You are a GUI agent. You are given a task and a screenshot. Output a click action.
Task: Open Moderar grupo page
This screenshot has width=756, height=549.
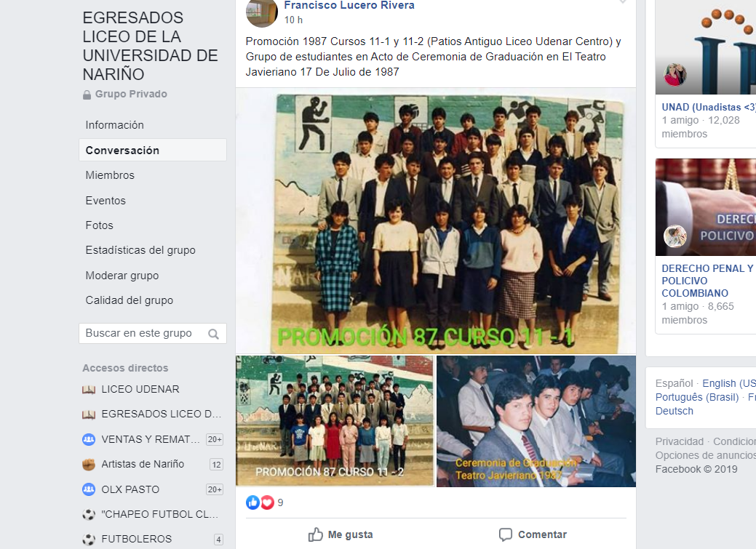tap(122, 276)
